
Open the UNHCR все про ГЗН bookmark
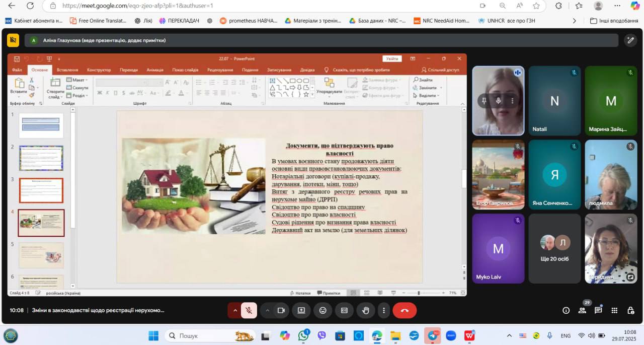point(507,21)
